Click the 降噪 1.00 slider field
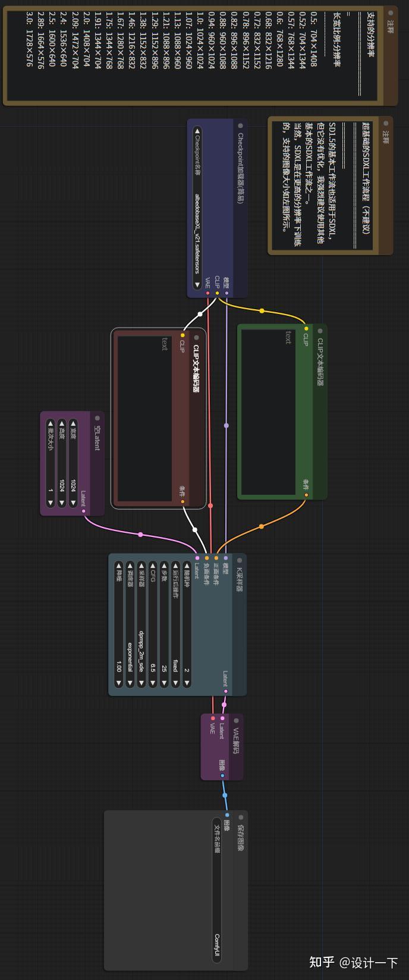409x980 pixels. point(119,624)
